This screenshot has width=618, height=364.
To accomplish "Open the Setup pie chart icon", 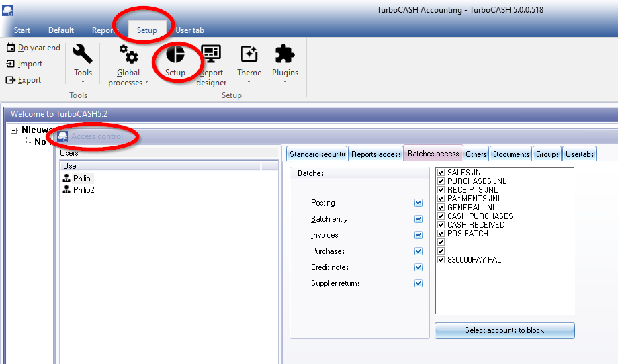I will 175,55.
